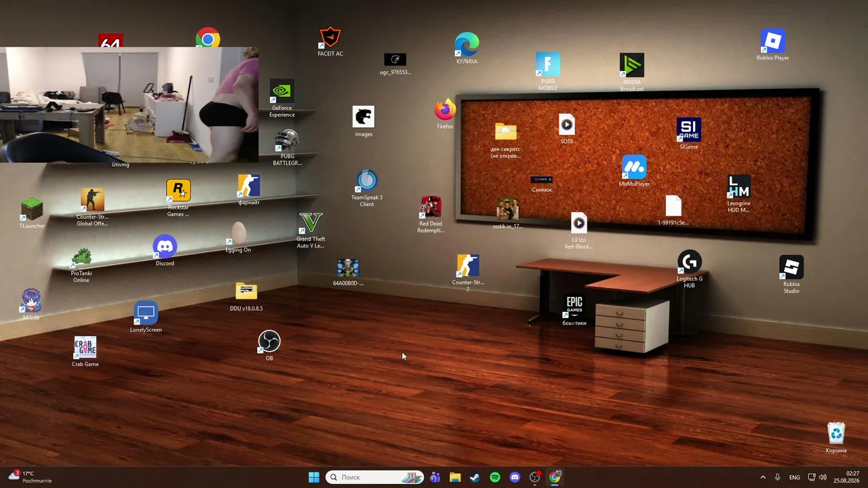Open the Roblox Studio desktop shortcut

pyautogui.click(x=791, y=274)
